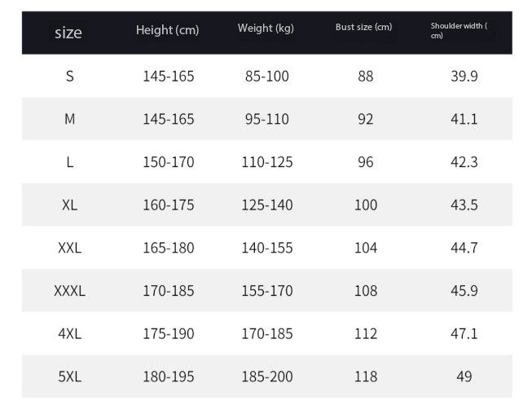This screenshot has height=405, width=532.
Task: Select the 47.1 shoulder width value
Action: coord(464,333)
